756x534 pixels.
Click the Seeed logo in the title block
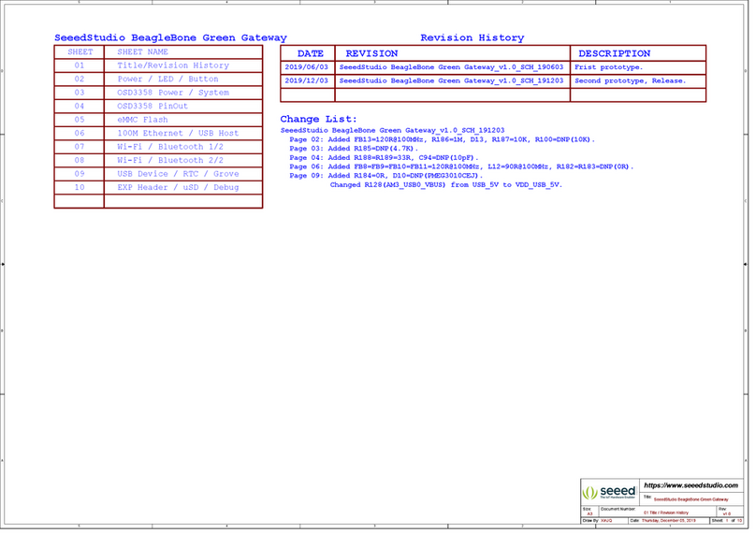(609, 493)
